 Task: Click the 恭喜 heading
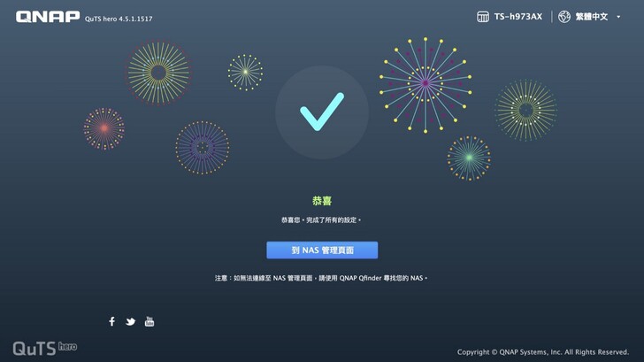point(322,201)
